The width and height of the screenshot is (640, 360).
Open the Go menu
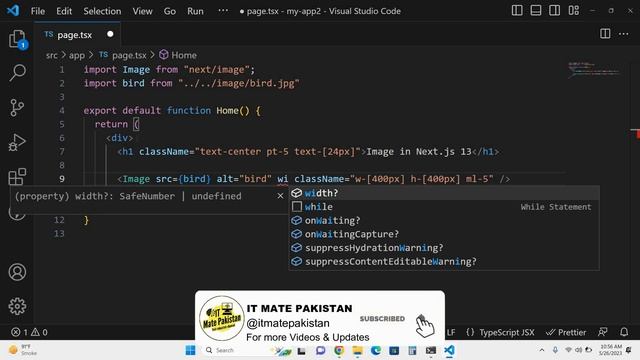[170, 11]
